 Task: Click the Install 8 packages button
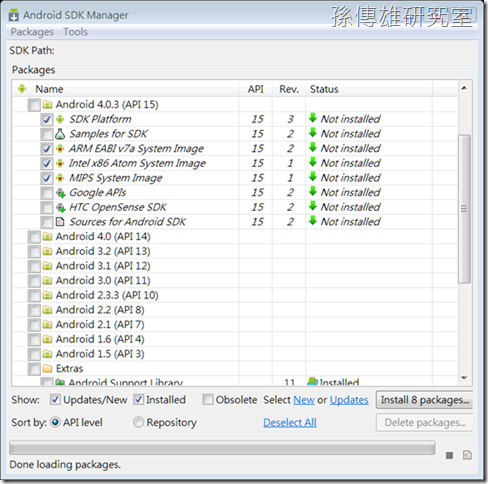click(424, 400)
